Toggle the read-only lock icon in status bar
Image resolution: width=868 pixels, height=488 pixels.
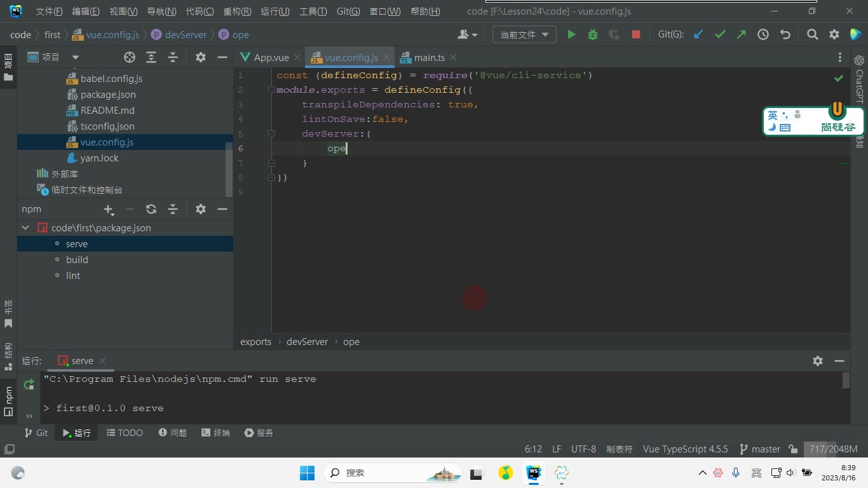(x=793, y=449)
